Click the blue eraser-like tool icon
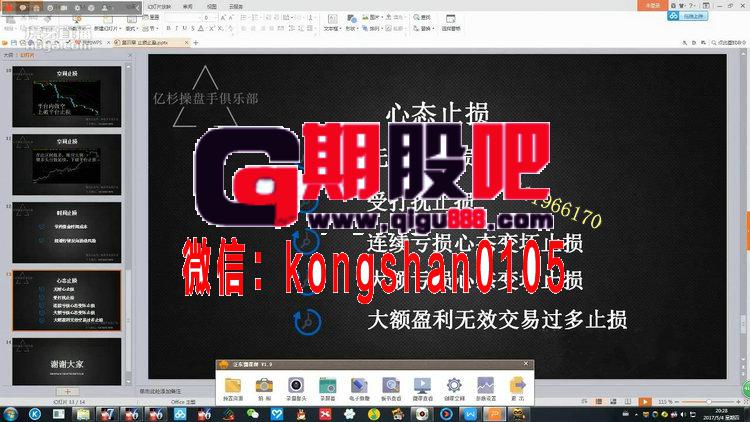 [x=359, y=385]
